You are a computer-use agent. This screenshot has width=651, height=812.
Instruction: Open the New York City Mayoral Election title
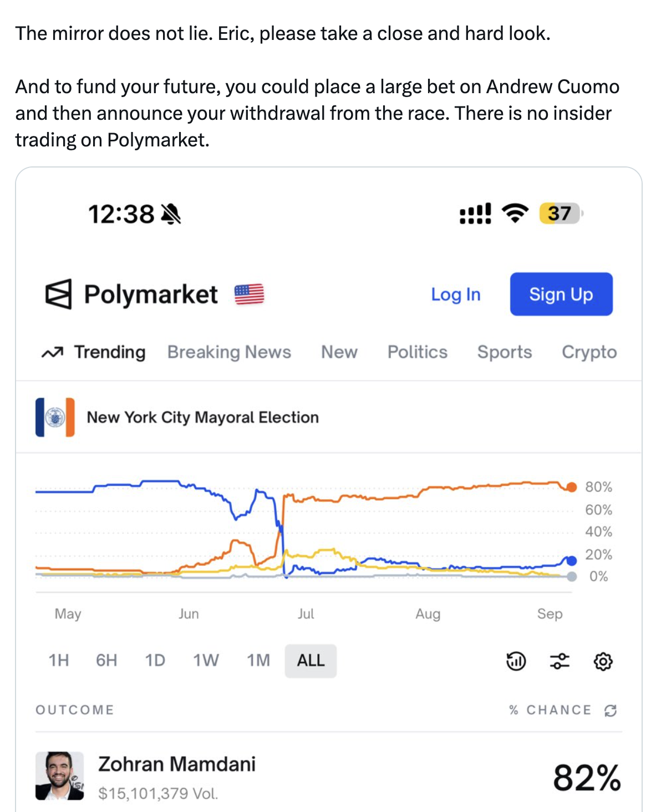point(202,417)
